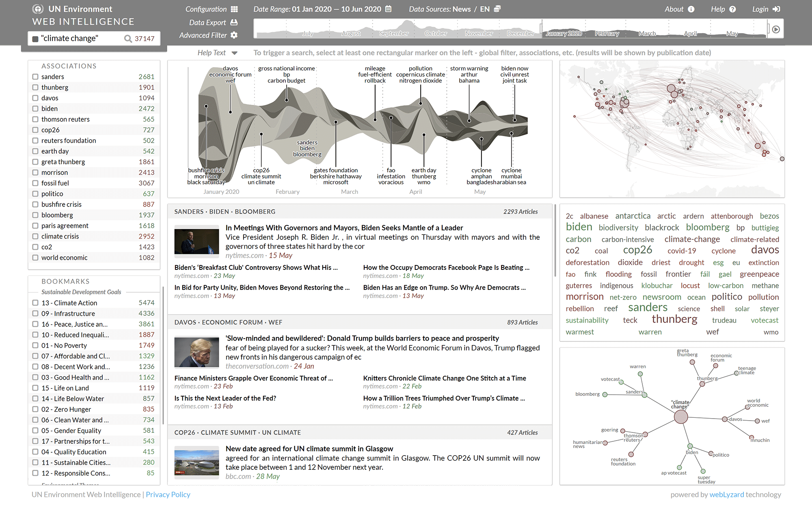This screenshot has height=508, width=812.
Task: Open 'Slow-minded and bewildered' Trump article
Action: coord(362,338)
